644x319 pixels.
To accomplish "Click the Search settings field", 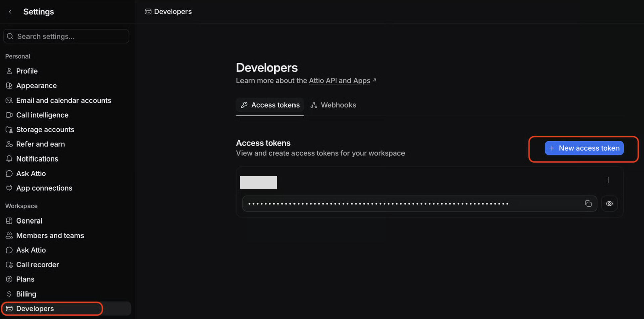I will coord(66,36).
